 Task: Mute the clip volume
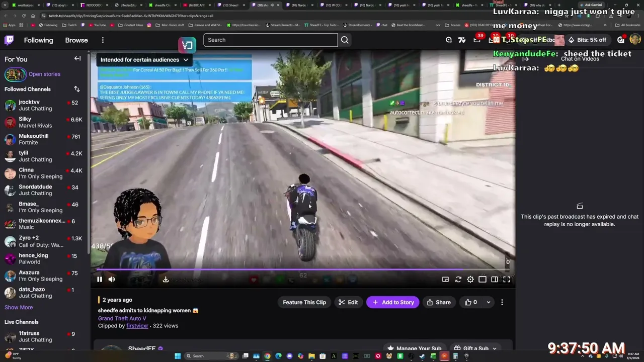(x=112, y=280)
